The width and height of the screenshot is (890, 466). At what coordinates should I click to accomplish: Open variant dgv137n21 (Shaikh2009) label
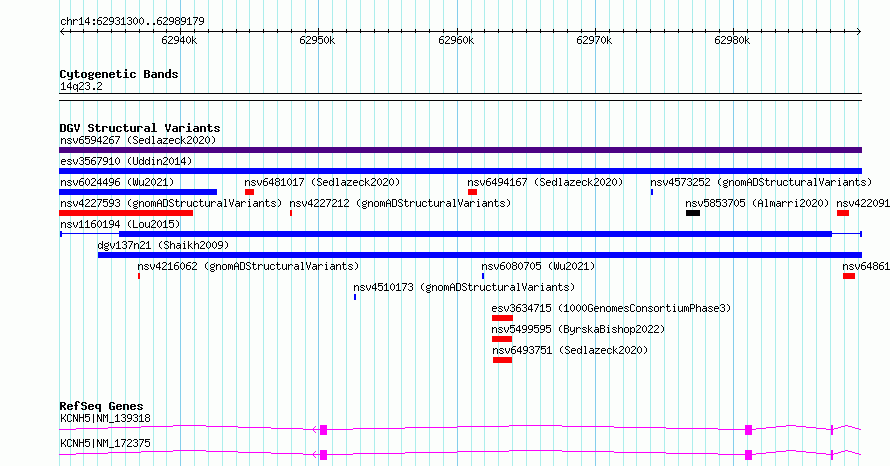point(163,245)
